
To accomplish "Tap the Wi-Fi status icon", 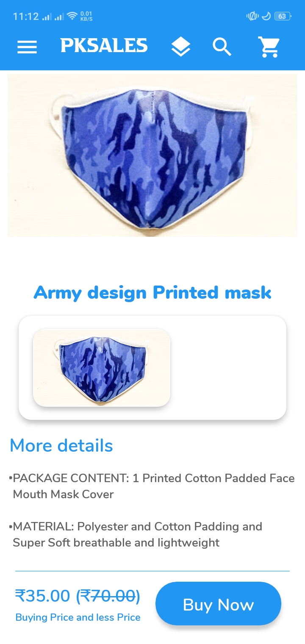I will [x=72, y=16].
